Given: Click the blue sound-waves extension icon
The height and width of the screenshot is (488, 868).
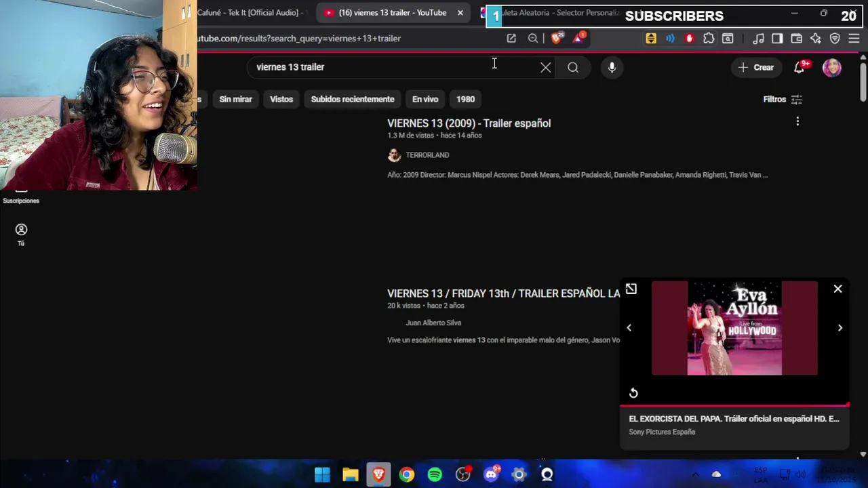Looking at the screenshot, I should click(670, 39).
